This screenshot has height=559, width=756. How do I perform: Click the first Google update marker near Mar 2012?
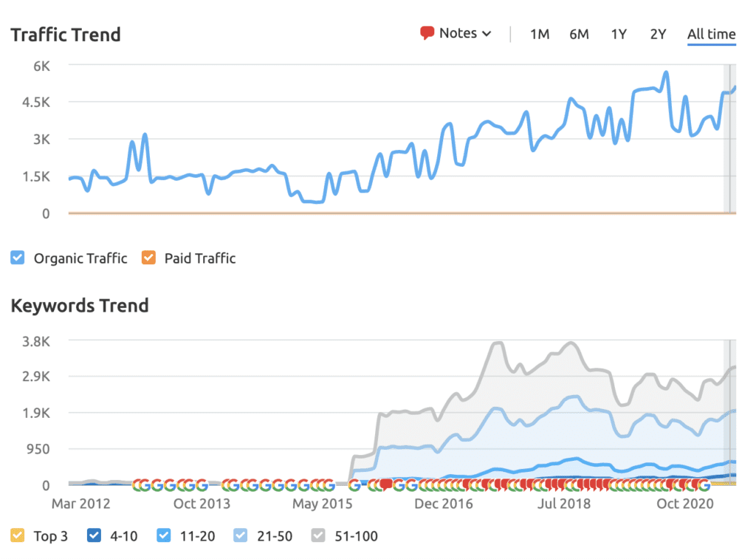(x=139, y=484)
